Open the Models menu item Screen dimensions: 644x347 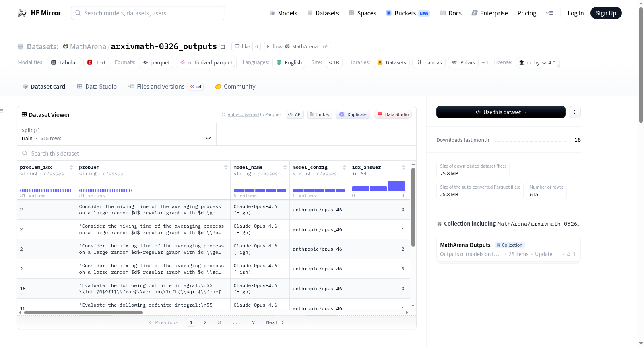283,13
